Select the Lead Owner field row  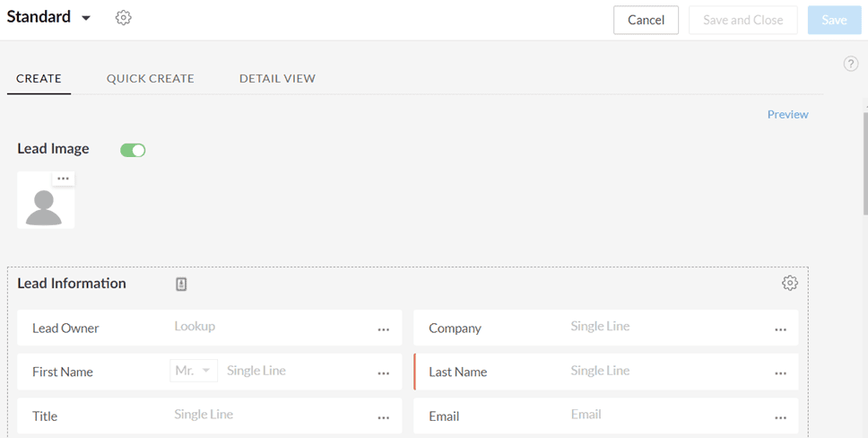coord(210,328)
